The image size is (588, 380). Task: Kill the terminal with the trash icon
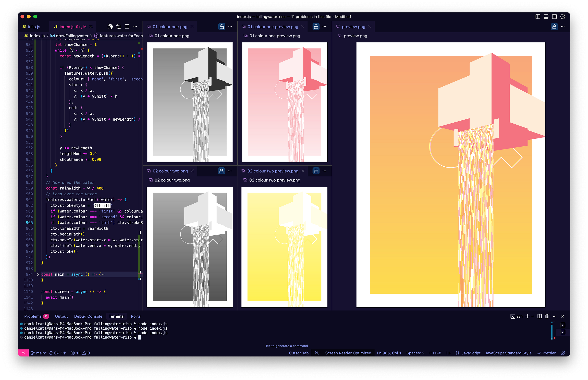(x=547, y=316)
